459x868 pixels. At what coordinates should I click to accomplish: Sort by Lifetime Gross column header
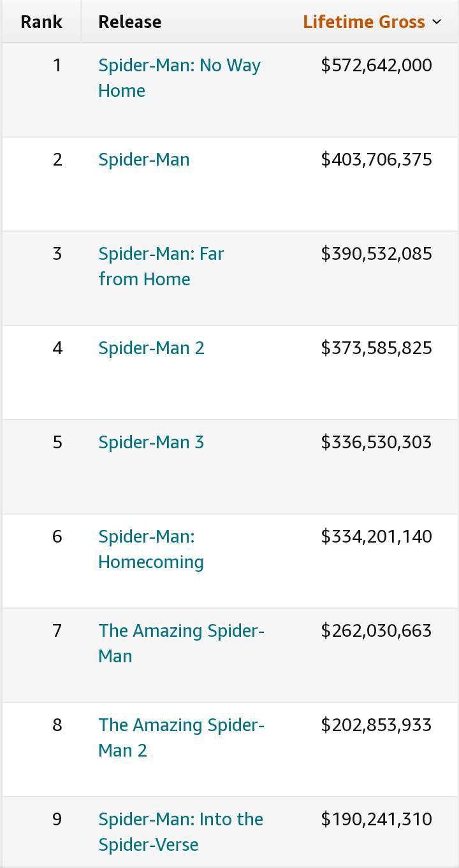coord(364,22)
